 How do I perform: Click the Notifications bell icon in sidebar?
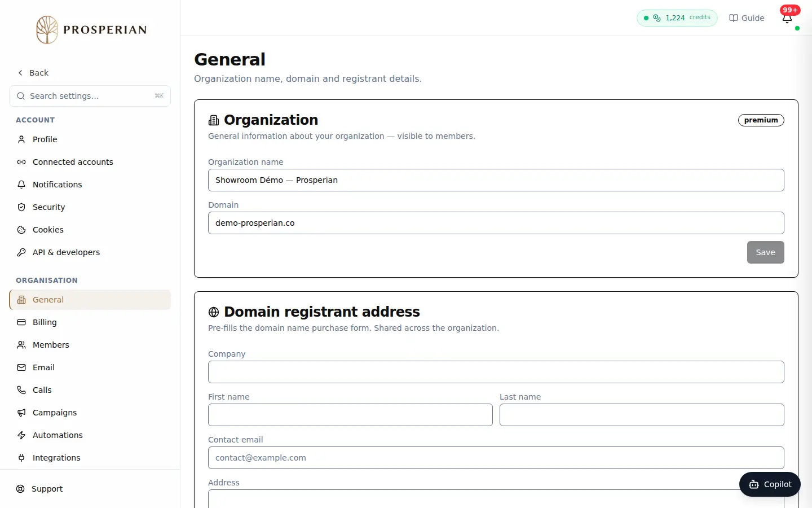pyautogui.click(x=21, y=185)
